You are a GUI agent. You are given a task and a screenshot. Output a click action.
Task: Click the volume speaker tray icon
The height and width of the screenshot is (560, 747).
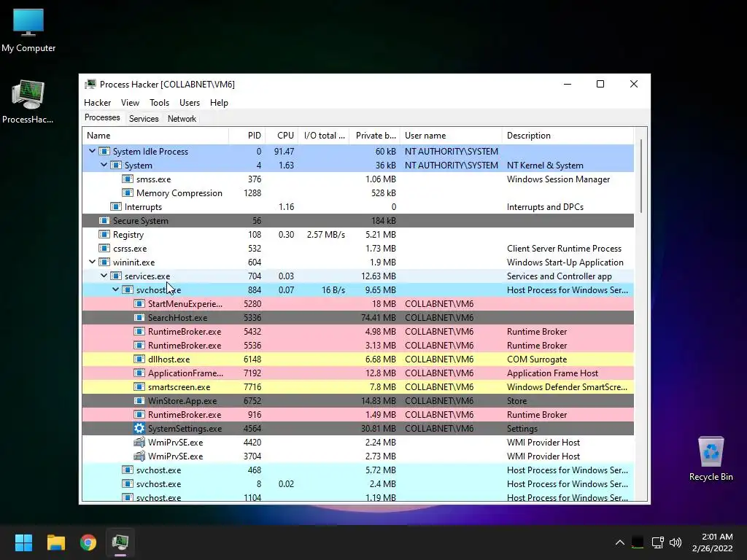tap(676, 542)
